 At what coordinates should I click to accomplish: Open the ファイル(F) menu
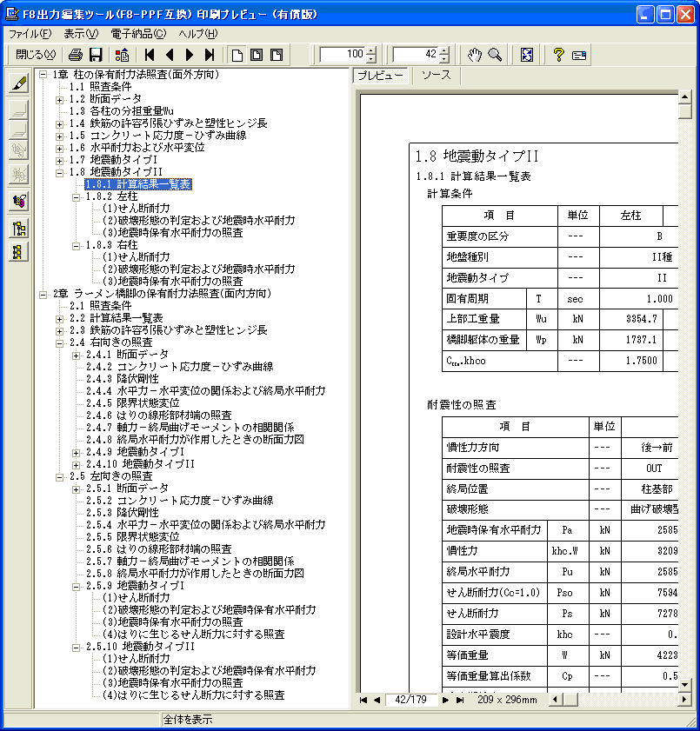point(30,34)
